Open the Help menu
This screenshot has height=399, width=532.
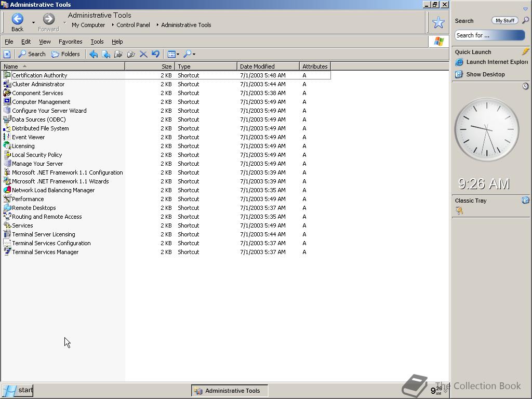[x=117, y=42]
